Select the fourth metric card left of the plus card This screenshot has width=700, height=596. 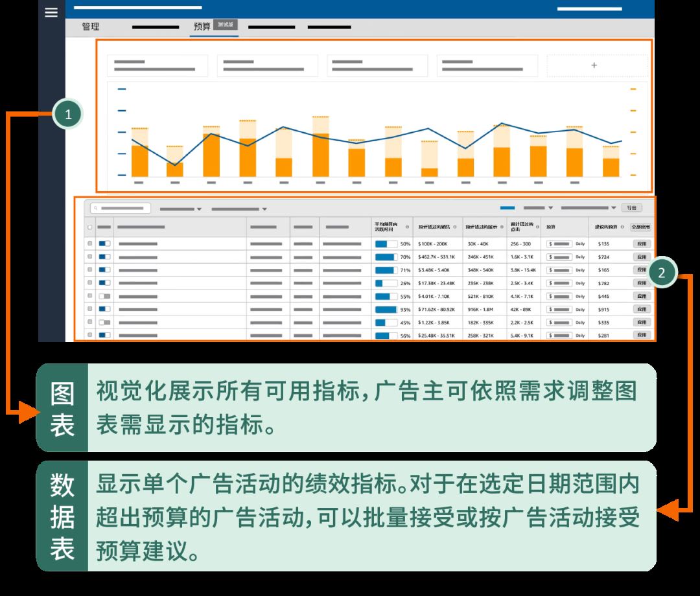[x=487, y=65]
